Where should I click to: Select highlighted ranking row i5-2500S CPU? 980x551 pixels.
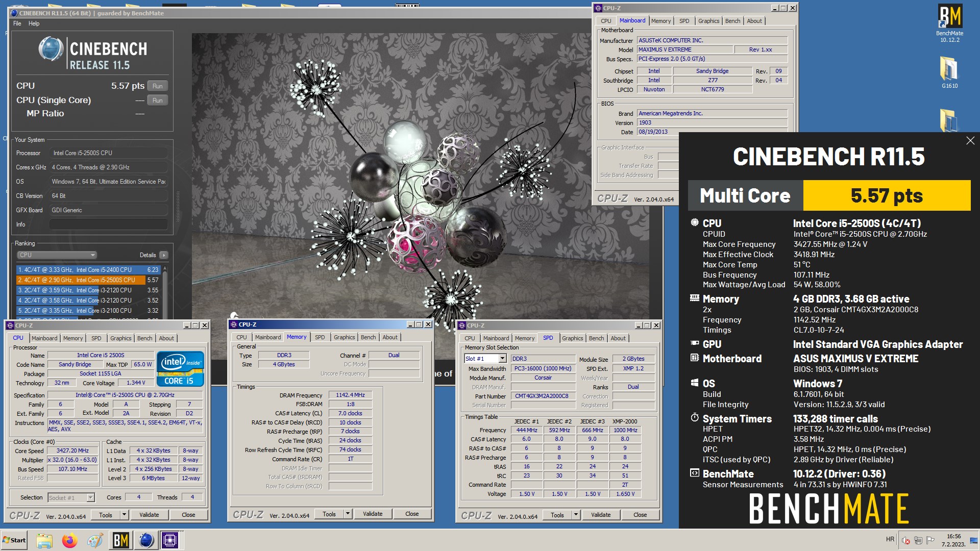pyautogui.click(x=89, y=280)
